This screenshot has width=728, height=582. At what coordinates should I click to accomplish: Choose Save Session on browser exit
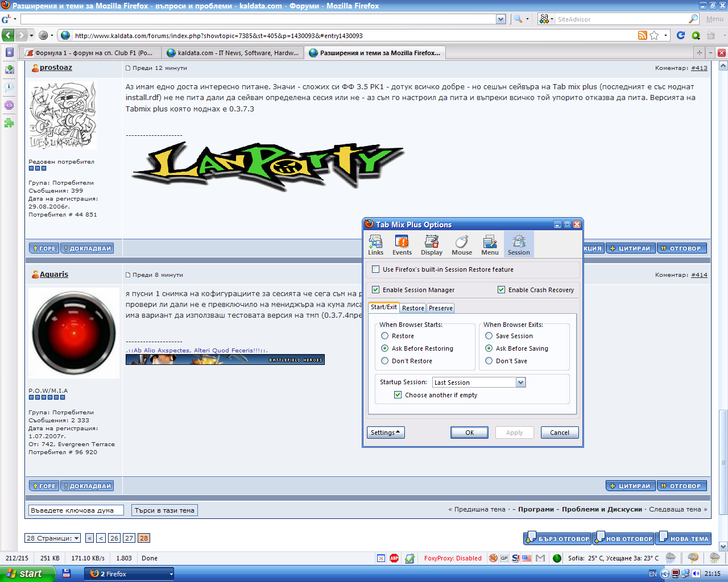coord(489,336)
